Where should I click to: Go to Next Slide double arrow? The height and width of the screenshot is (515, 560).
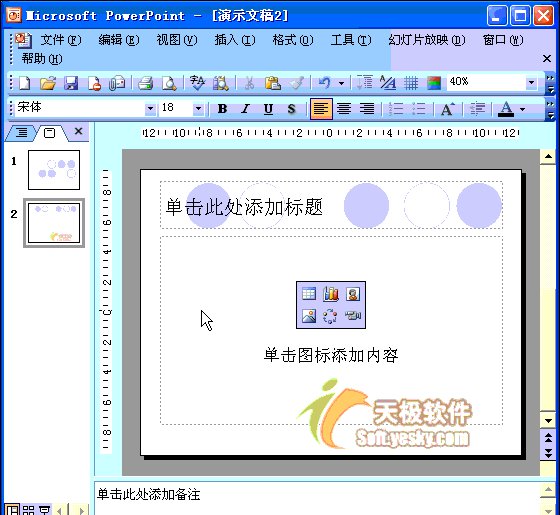coord(548,453)
